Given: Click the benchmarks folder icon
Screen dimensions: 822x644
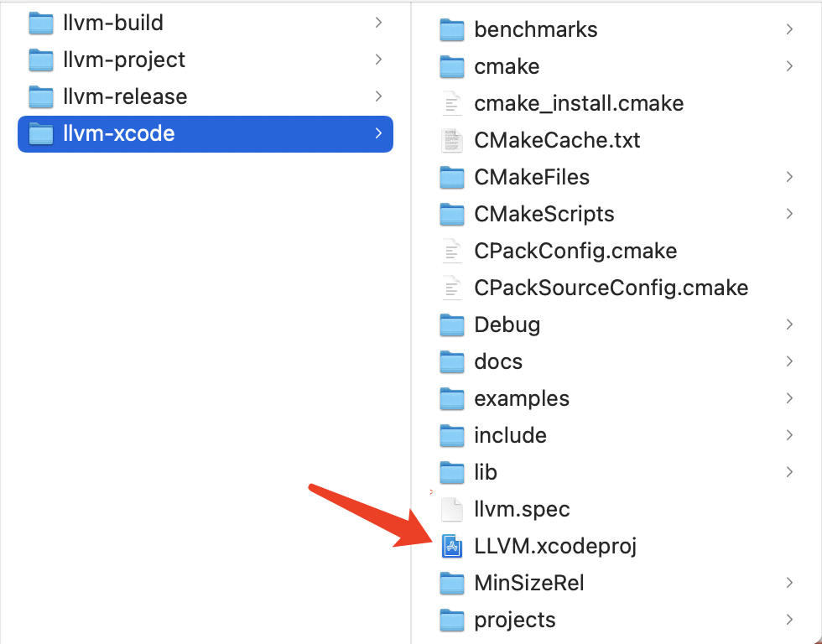Looking at the screenshot, I should (x=452, y=29).
